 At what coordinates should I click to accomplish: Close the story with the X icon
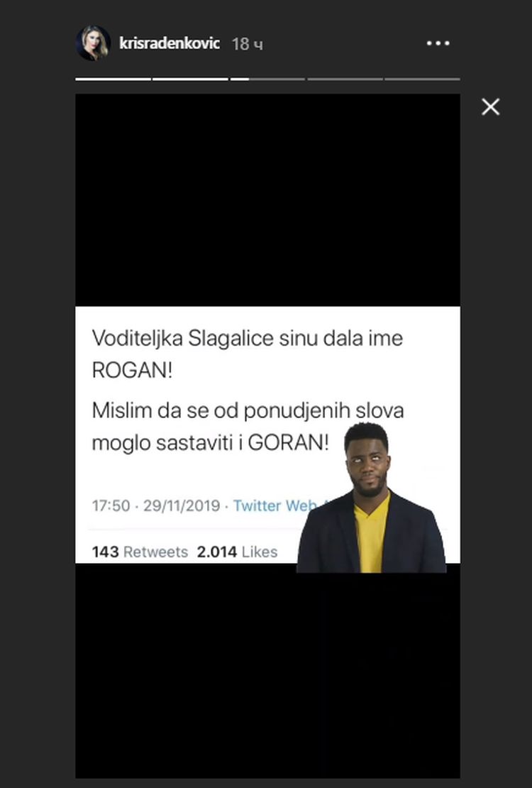click(x=490, y=106)
